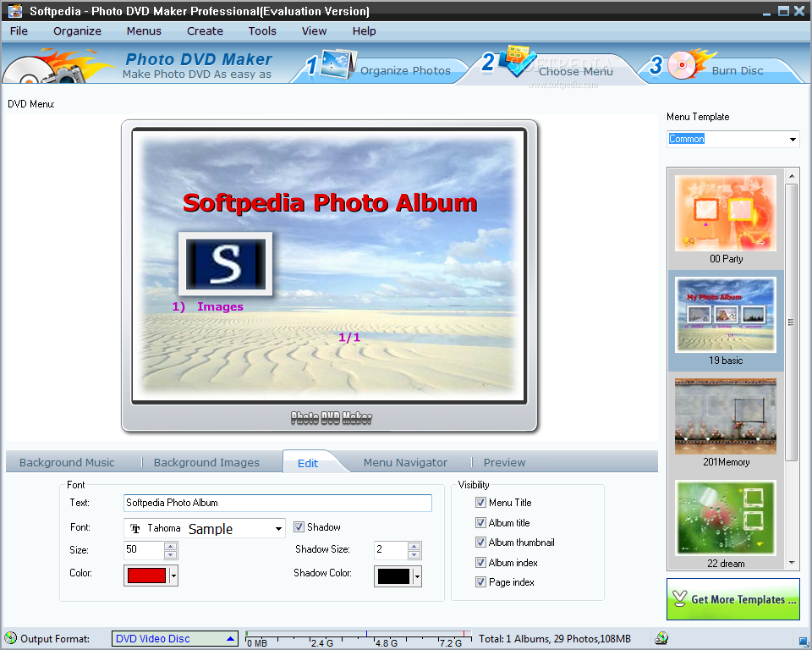Click the template list scroll down arrow

(792, 562)
